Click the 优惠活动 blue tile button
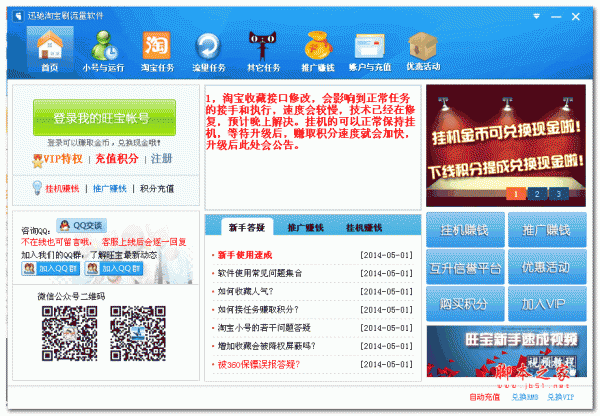600x416 pixels. point(547,267)
